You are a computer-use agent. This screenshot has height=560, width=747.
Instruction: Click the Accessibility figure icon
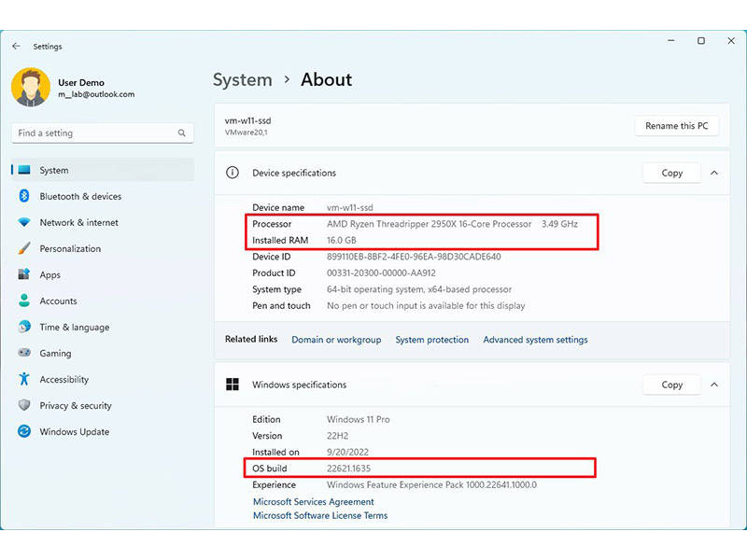pos(24,379)
